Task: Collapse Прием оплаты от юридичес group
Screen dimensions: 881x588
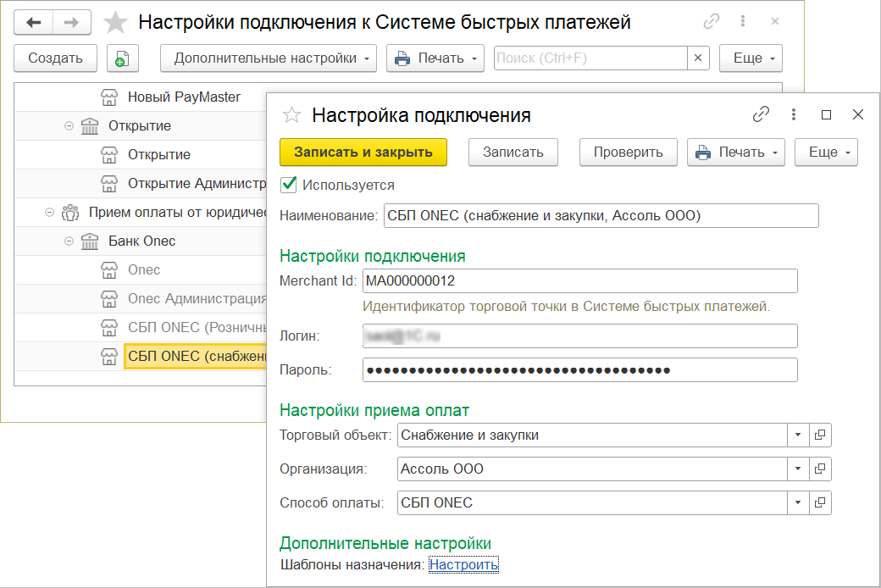Action: 49,213
